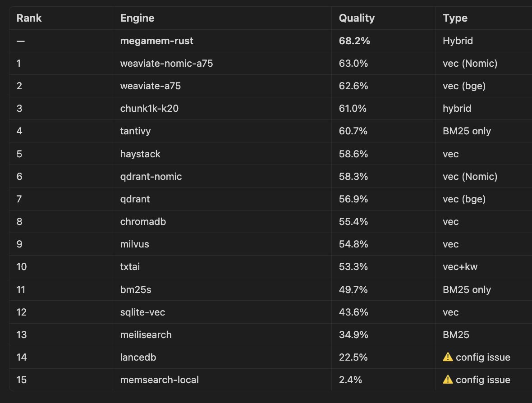The height and width of the screenshot is (403, 532).
Task: Select the sqlite-vec engine name
Action: tap(142, 312)
